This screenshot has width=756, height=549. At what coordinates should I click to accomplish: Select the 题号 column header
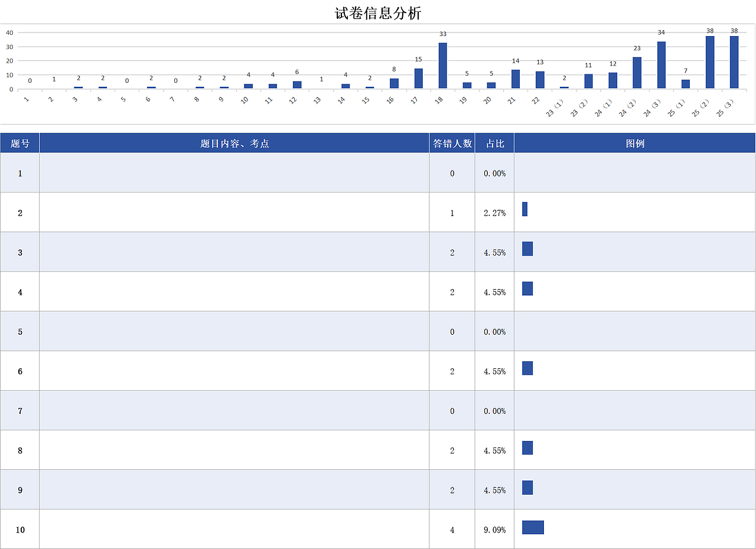click(20, 143)
